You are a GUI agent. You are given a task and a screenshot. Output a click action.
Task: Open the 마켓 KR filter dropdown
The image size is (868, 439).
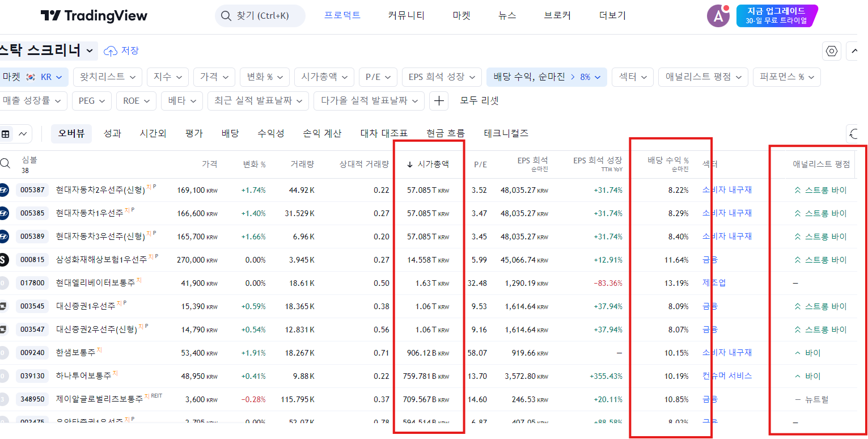pos(34,77)
